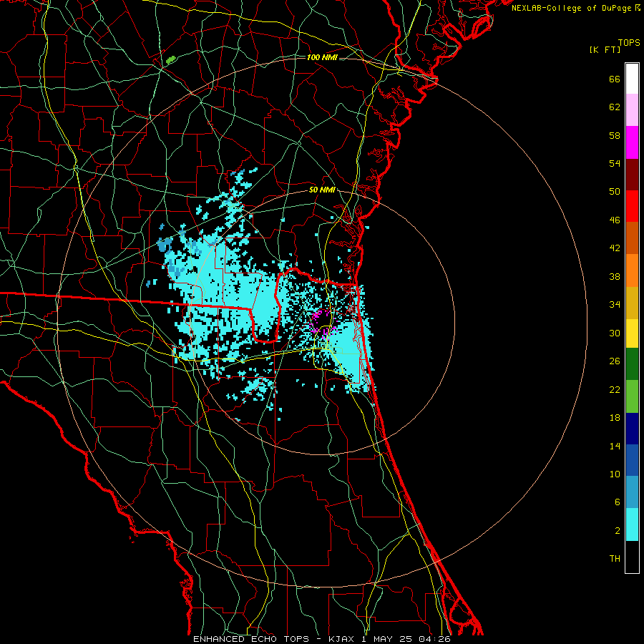Click the legend value 58
This screenshot has height=644, width=644.
point(615,135)
